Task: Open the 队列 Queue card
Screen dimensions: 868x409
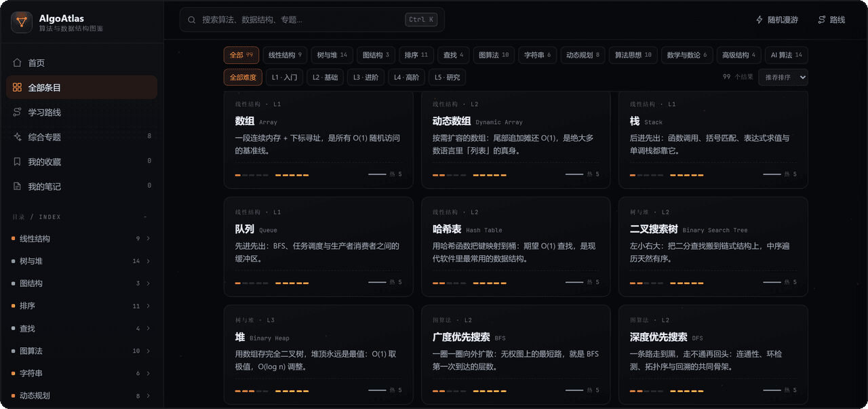Action: click(x=318, y=247)
